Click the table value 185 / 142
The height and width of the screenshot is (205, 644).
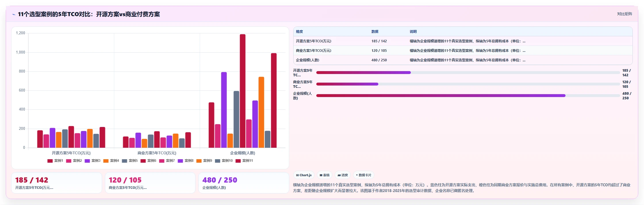379,41
